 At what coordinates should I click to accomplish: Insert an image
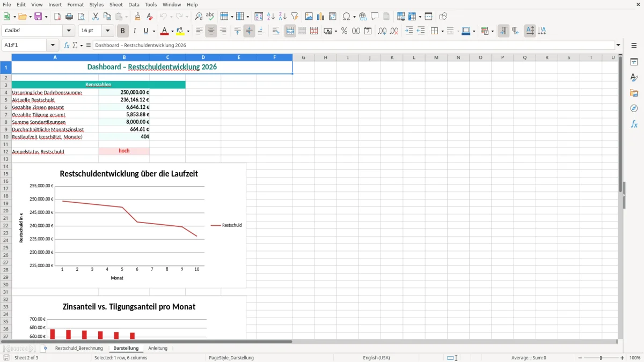point(309,17)
